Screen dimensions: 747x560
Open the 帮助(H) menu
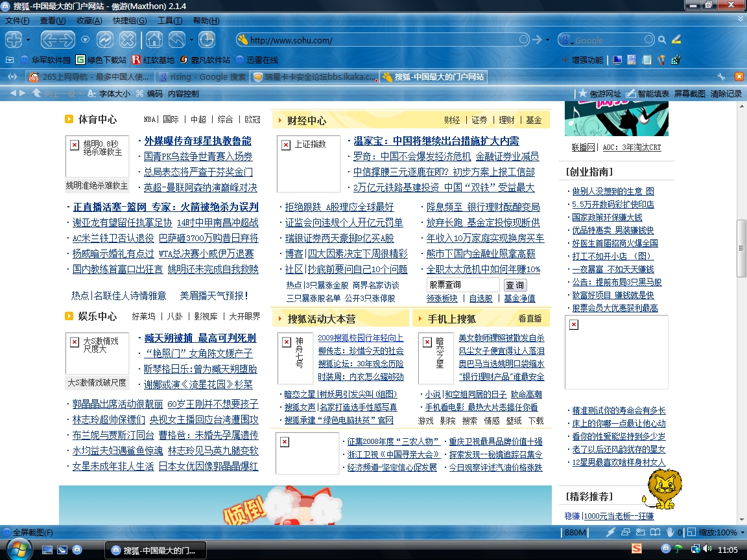tap(206, 21)
